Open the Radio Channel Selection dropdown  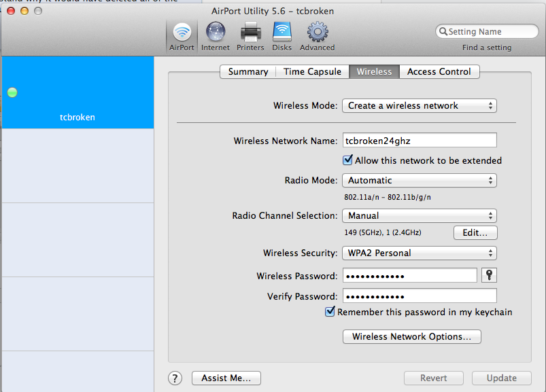point(420,215)
